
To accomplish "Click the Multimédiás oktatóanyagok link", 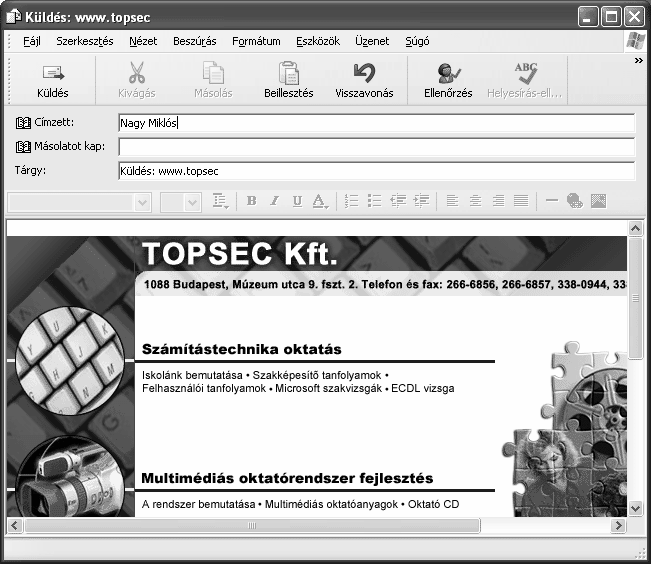I will [x=331, y=504].
